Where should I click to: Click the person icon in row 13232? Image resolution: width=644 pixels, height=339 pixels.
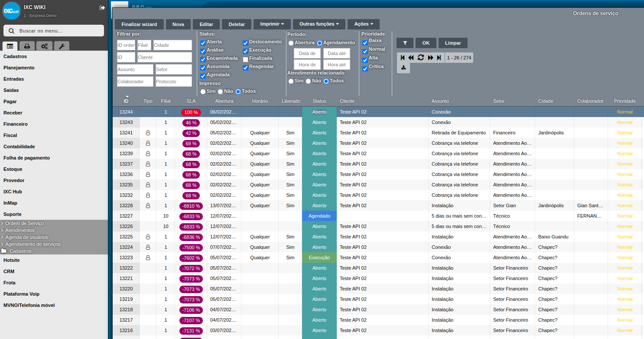[x=148, y=195]
